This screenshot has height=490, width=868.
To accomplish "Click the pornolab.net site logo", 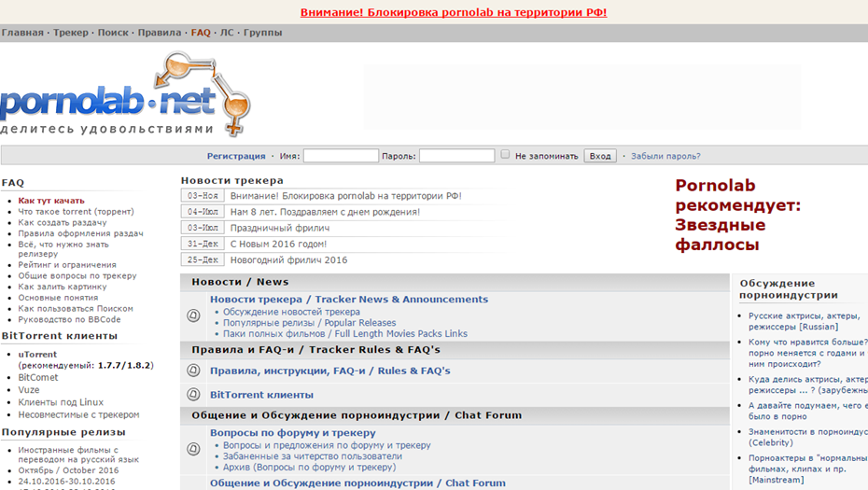I will (125, 94).
